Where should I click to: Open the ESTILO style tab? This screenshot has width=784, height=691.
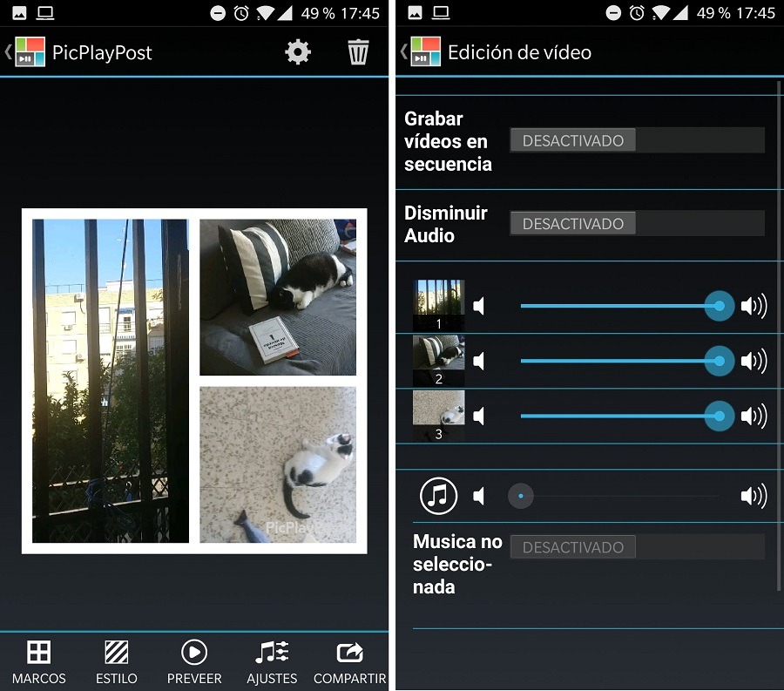[x=117, y=662]
